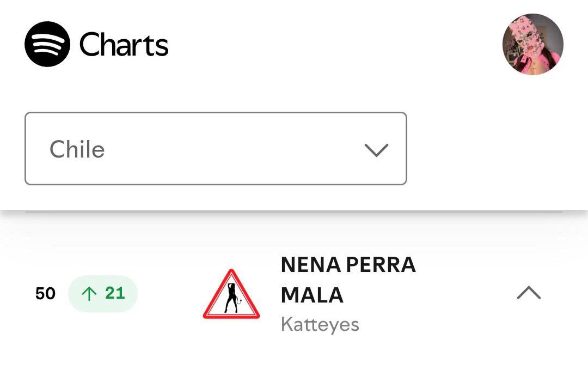Click the word MALA in track title
588x375 pixels.
coord(312,295)
